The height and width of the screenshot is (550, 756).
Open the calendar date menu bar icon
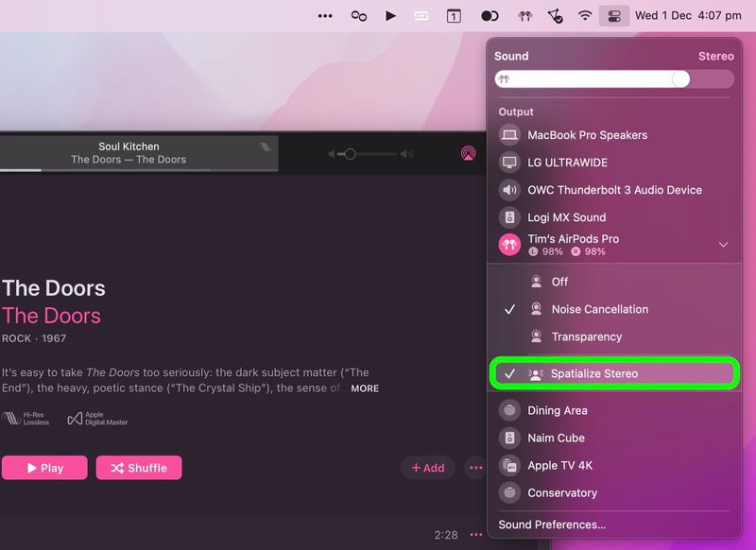tap(454, 16)
